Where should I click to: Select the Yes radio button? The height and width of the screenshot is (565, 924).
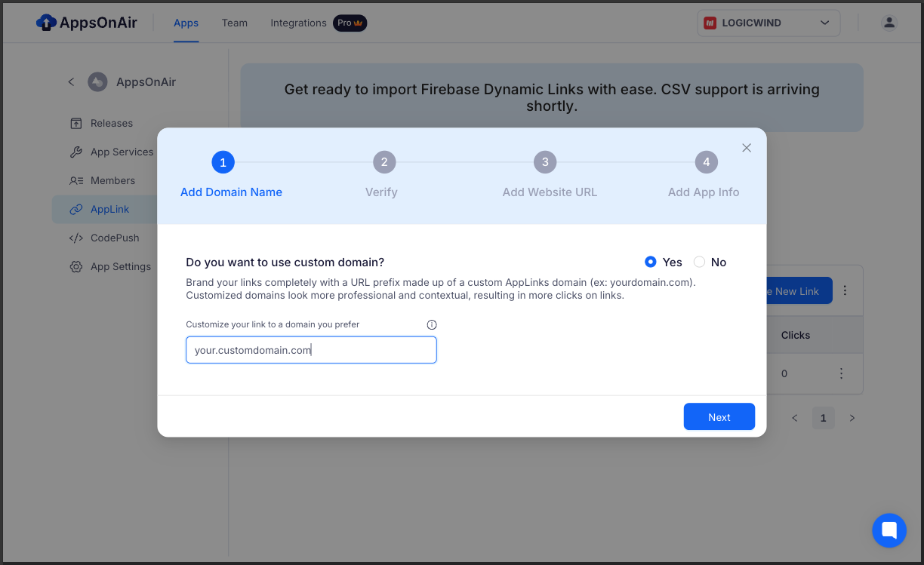[x=651, y=262]
